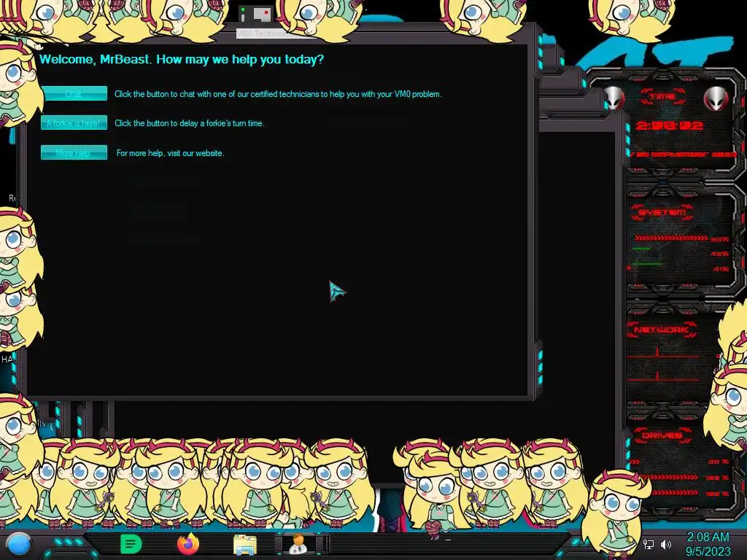747x560 pixels.
Task: Click the red digital clock readout
Action: (670, 125)
